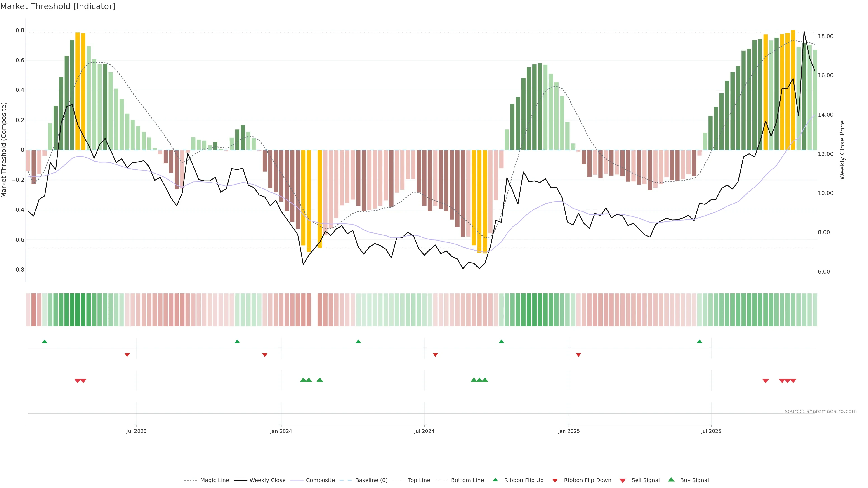This screenshot has height=488, width=868.
Task: Toggle the Bottom Line legend entry
Action: (x=467, y=480)
